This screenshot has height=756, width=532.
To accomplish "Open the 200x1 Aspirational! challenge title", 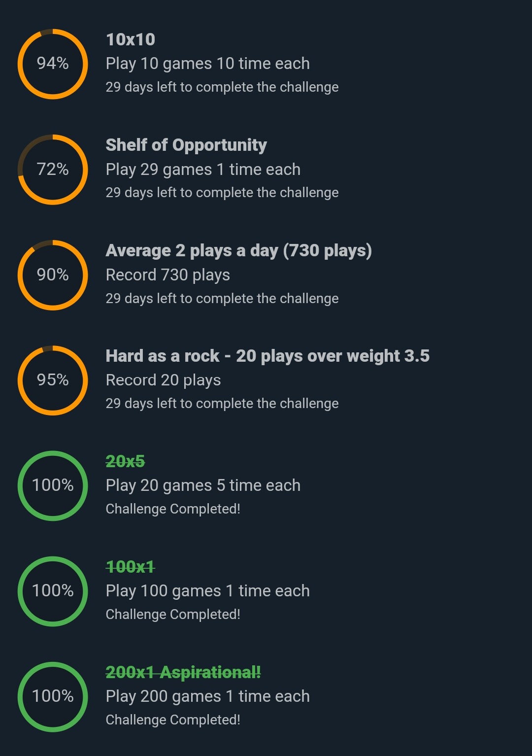I will tap(183, 672).
